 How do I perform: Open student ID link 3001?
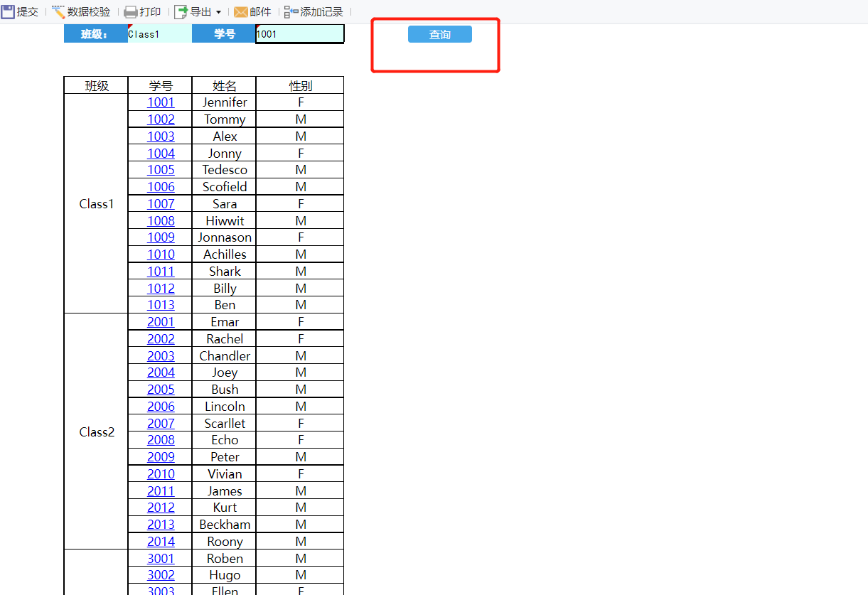161,559
